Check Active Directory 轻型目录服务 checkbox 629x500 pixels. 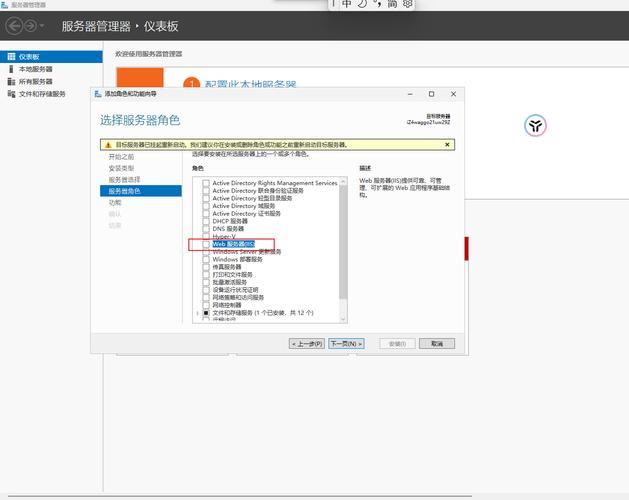click(x=206, y=198)
